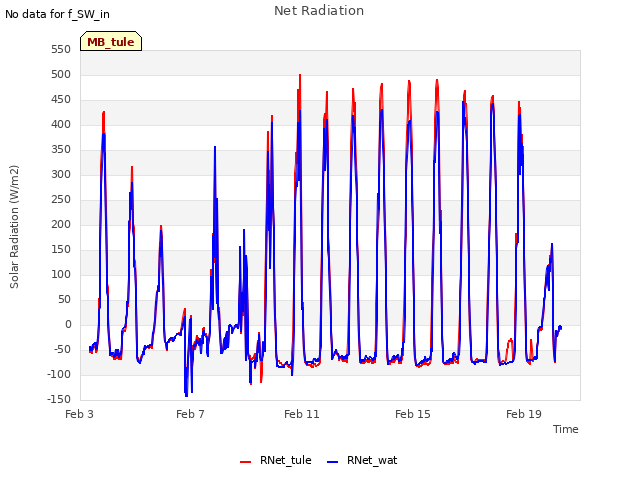Screen dimensions: 640x480
Task: Click the 350 y-axis tick label
Action: (61, 149)
